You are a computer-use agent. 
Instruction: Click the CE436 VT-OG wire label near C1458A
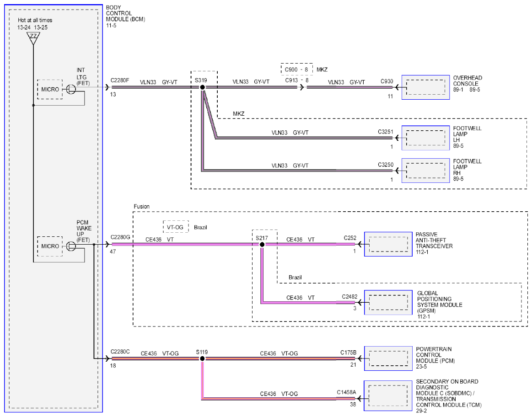pyautogui.click(x=279, y=394)
